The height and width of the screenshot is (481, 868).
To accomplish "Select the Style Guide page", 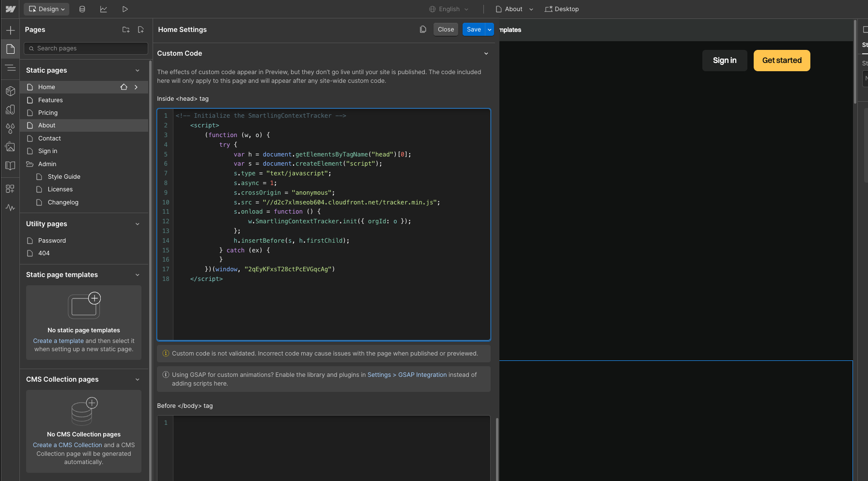I will [x=84, y=177].
